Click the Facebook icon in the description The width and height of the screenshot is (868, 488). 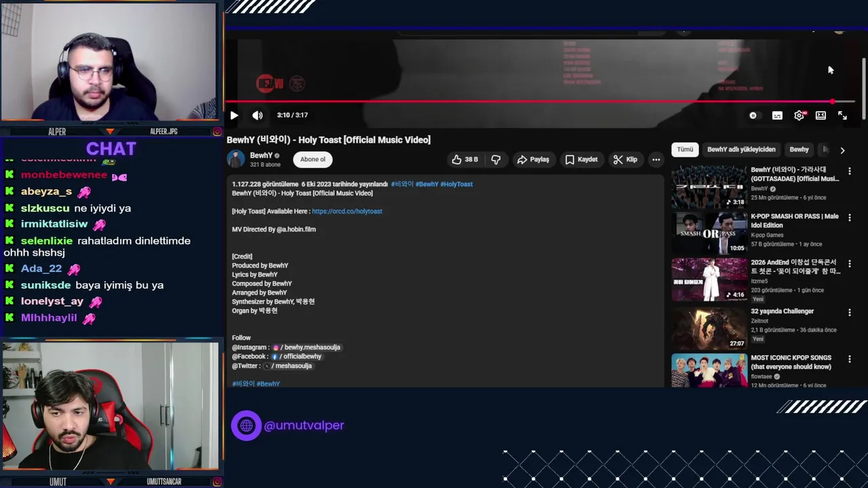[275, 357]
